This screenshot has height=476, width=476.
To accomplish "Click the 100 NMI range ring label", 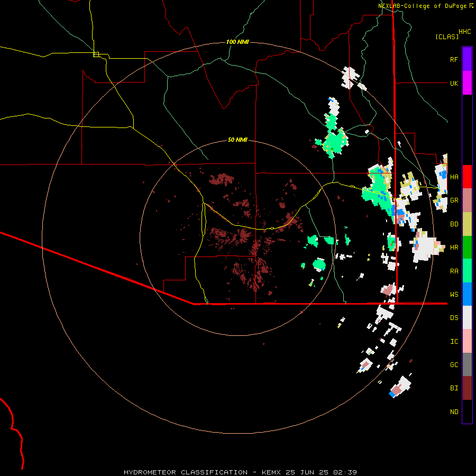I will point(237,42).
